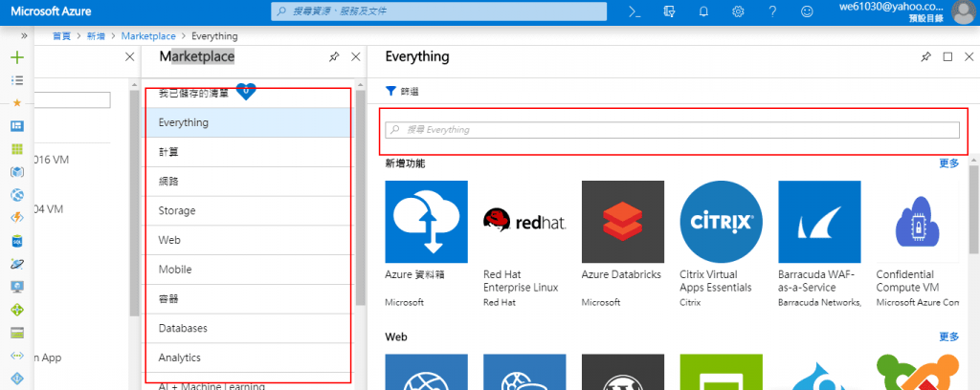Screen dimensions: 980x390
Task: Open Virtual networks icon in sidebar
Action: click(17, 355)
